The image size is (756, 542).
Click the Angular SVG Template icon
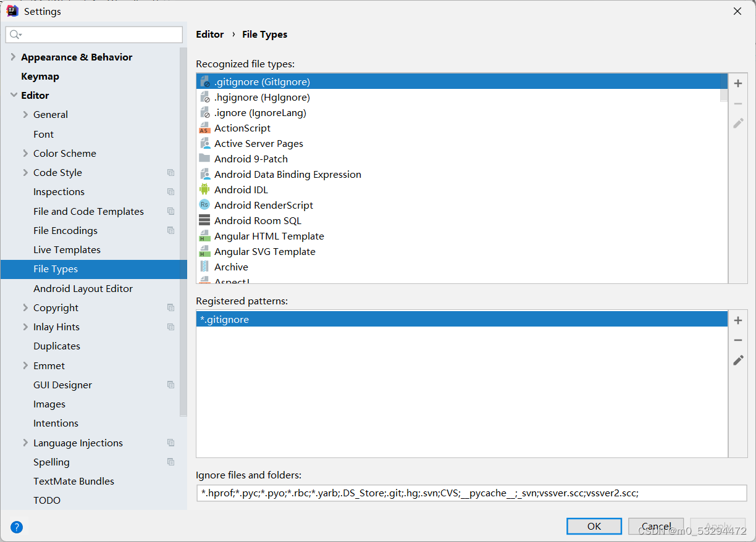204,251
